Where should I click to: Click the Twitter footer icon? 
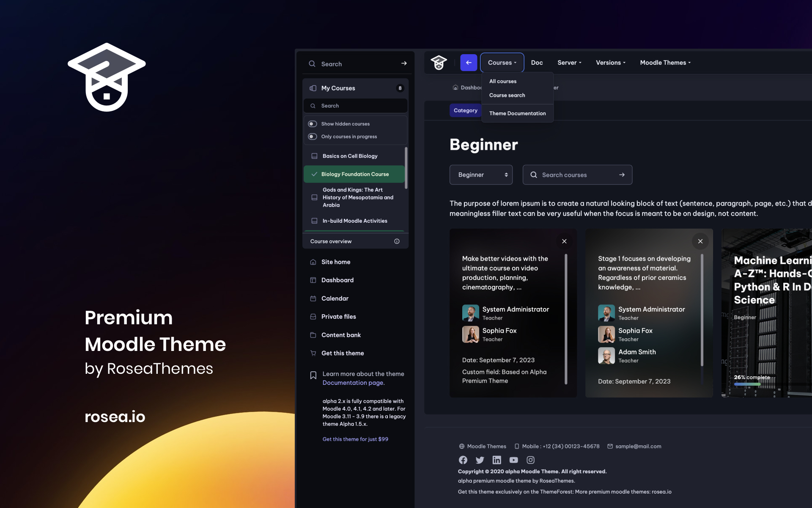(480, 460)
